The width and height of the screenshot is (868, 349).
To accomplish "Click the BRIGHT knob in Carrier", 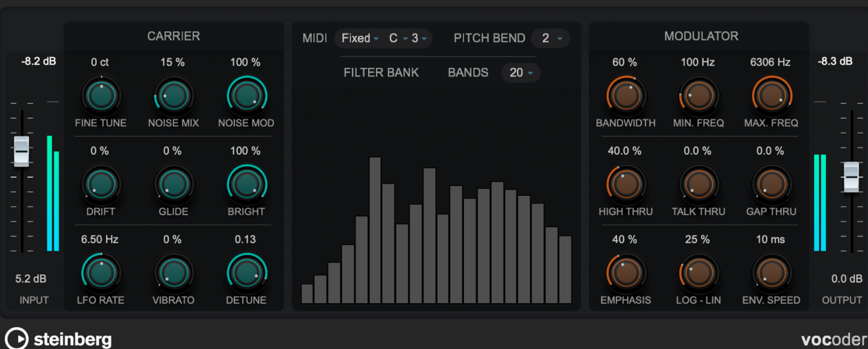I will (246, 184).
